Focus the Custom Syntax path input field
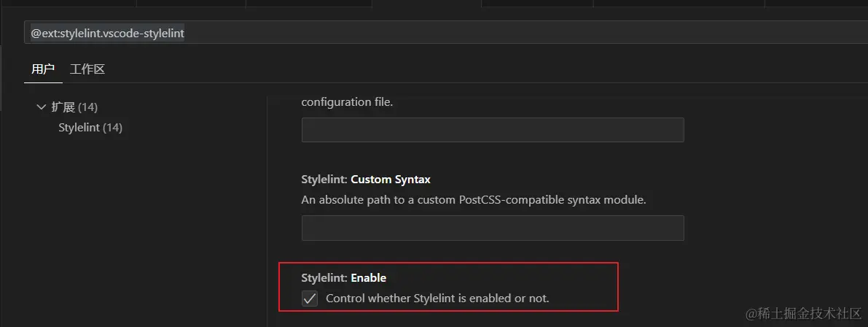 (493, 228)
